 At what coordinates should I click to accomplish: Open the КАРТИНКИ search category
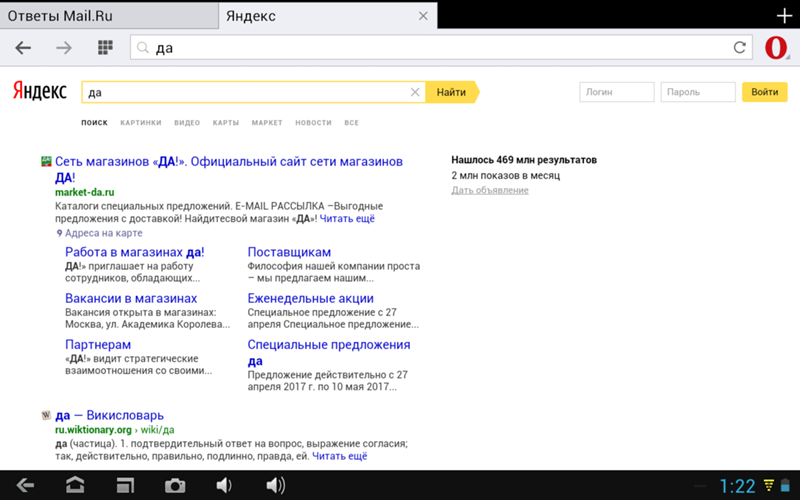tap(141, 122)
